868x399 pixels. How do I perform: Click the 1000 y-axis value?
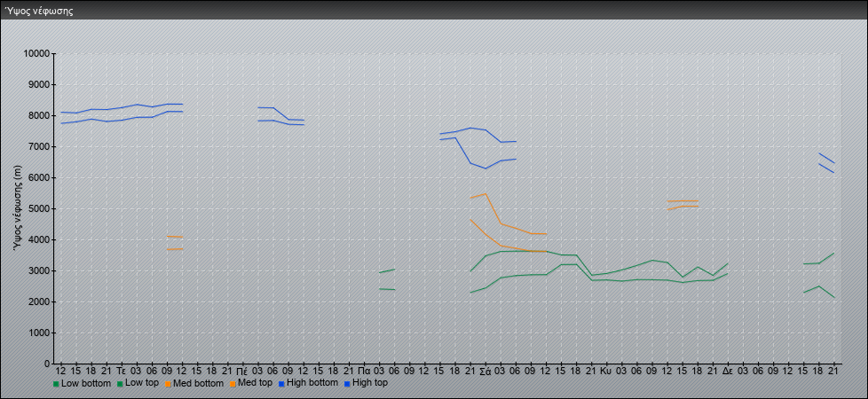point(39,332)
